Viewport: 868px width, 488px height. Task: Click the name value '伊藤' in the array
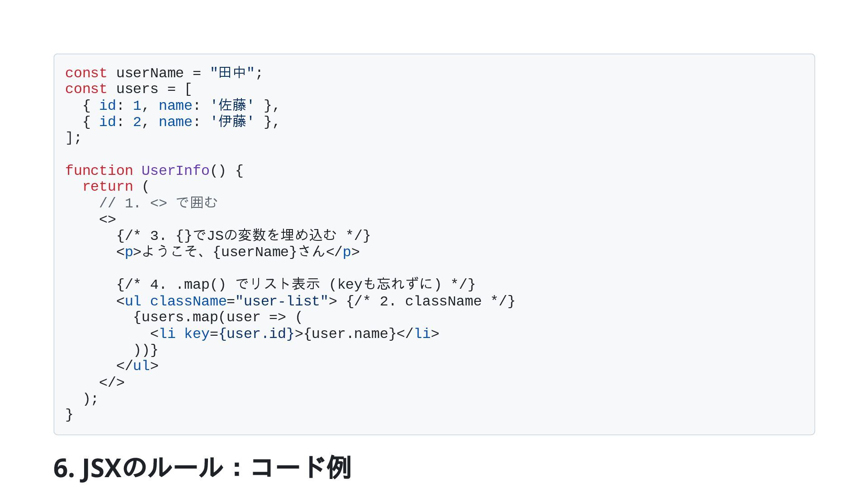(x=232, y=122)
